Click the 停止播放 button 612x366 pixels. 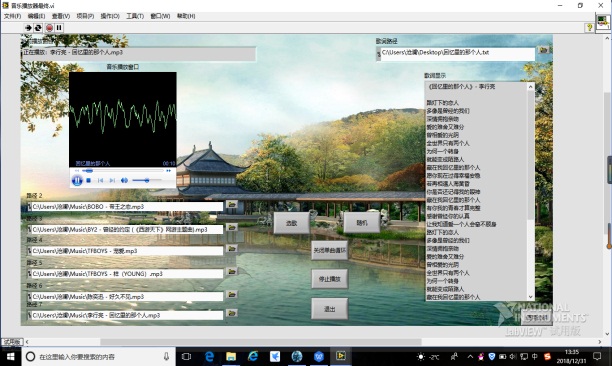[x=329, y=279]
